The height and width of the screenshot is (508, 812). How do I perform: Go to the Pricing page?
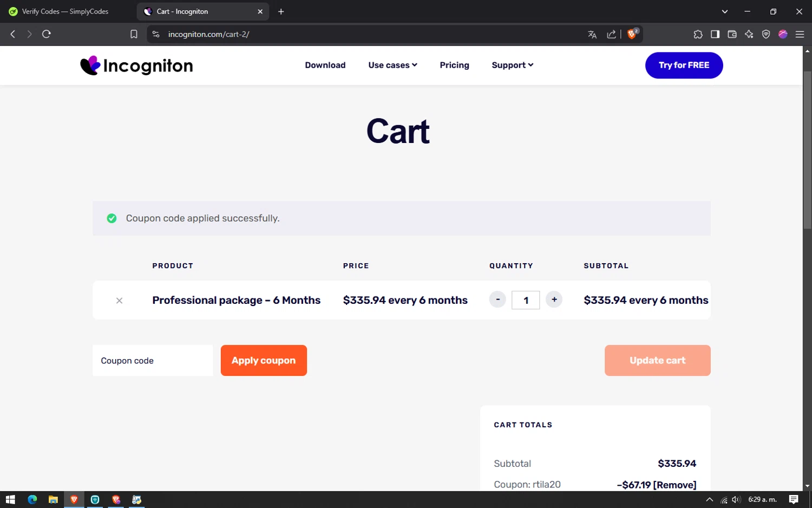(454, 65)
